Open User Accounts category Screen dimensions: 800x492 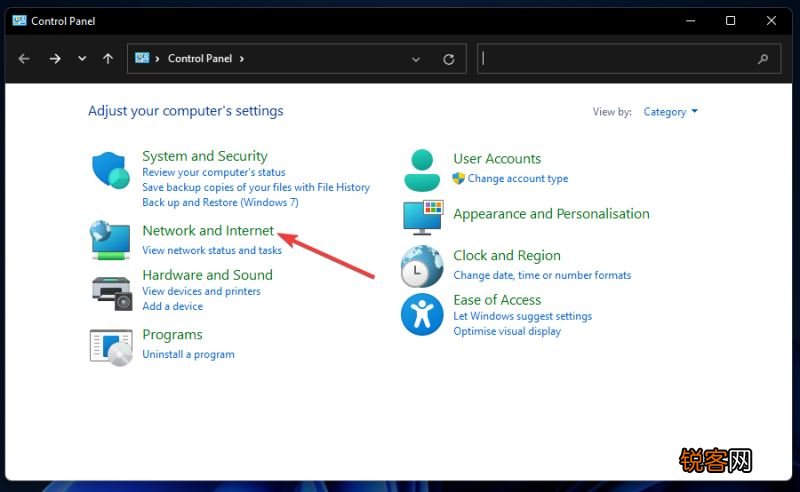(497, 159)
